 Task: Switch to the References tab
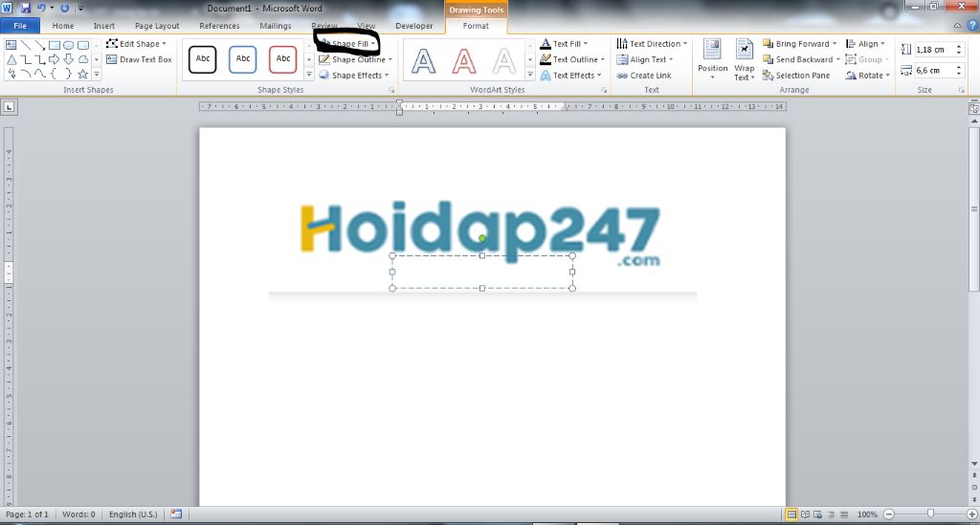click(219, 26)
